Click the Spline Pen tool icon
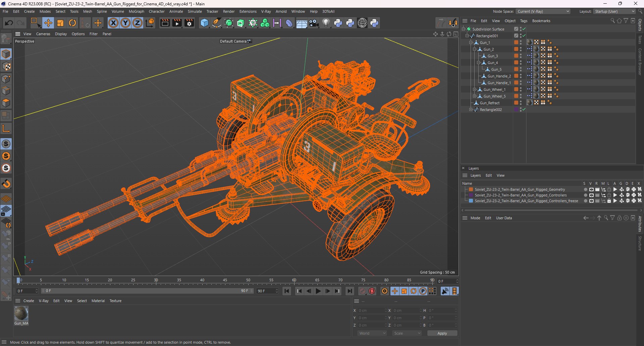Screen dimensions: 644x346 217,23
